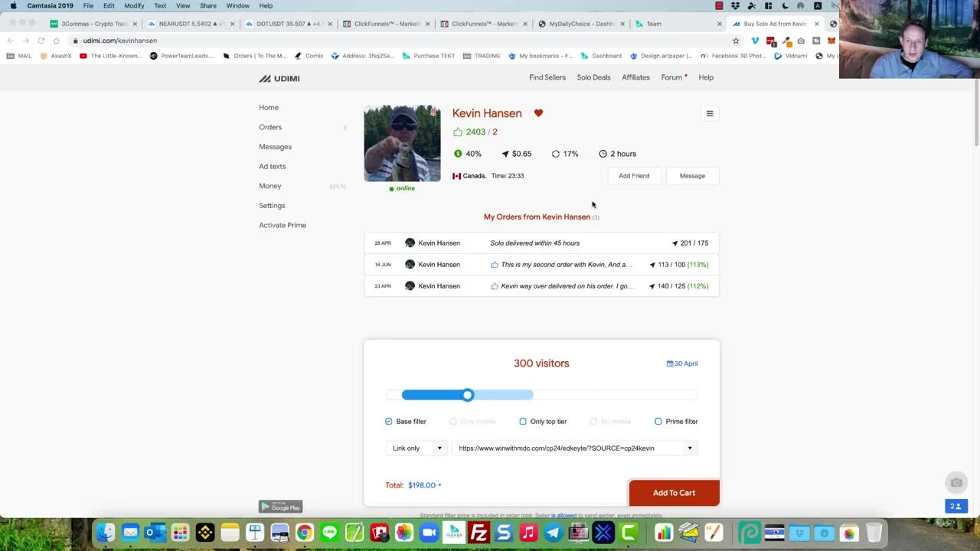Viewport: 980px width, 551px height.
Task: Open Zoom from the Dock
Action: pyautogui.click(x=429, y=533)
